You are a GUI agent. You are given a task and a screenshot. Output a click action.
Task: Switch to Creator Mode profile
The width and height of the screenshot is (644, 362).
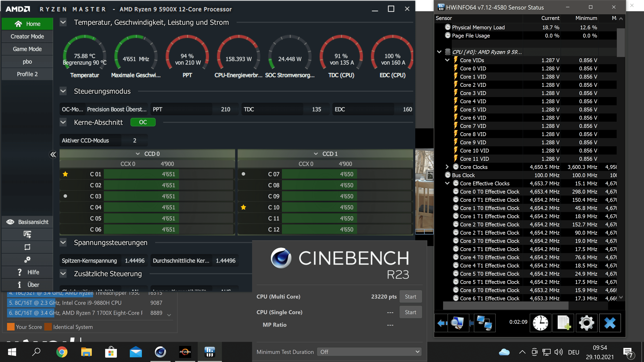[x=27, y=37]
